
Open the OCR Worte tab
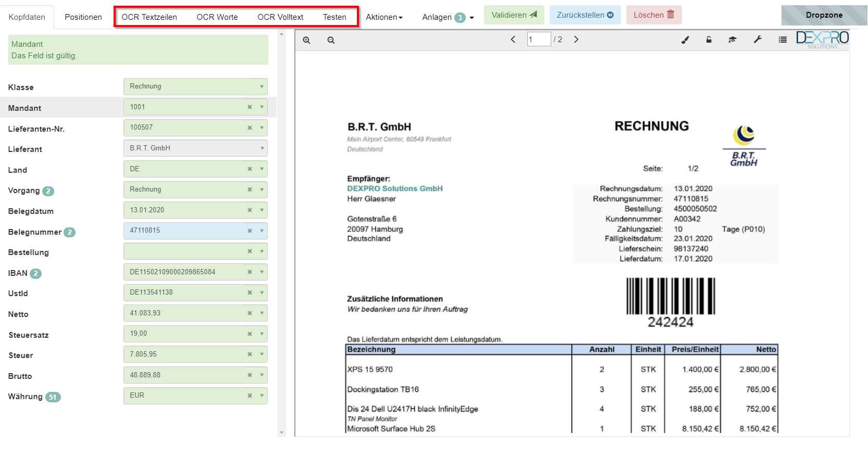[217, 17]
